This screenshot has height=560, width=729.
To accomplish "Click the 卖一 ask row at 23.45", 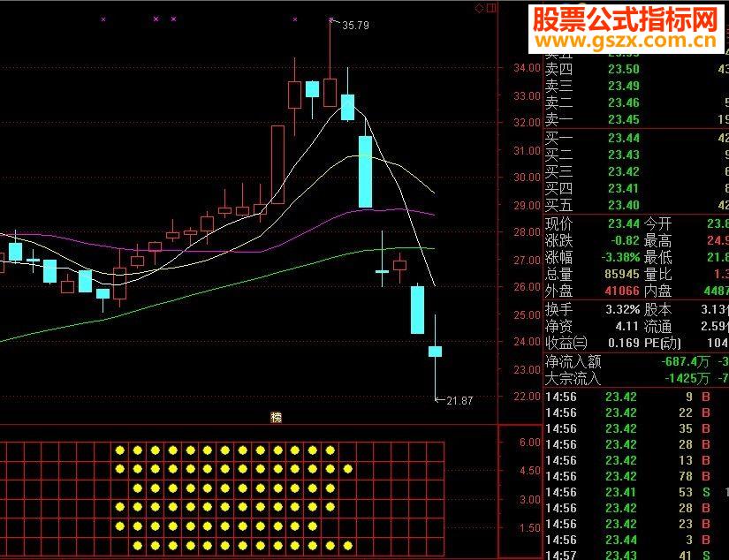I will [636, 119].
